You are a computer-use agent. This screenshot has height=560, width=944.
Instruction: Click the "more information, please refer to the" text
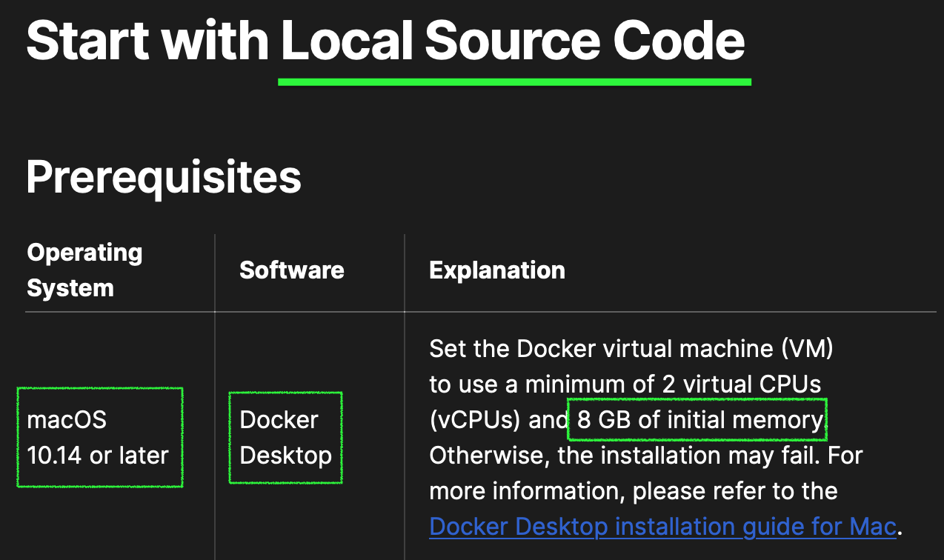pyautogui.click(x=634, y=490)
